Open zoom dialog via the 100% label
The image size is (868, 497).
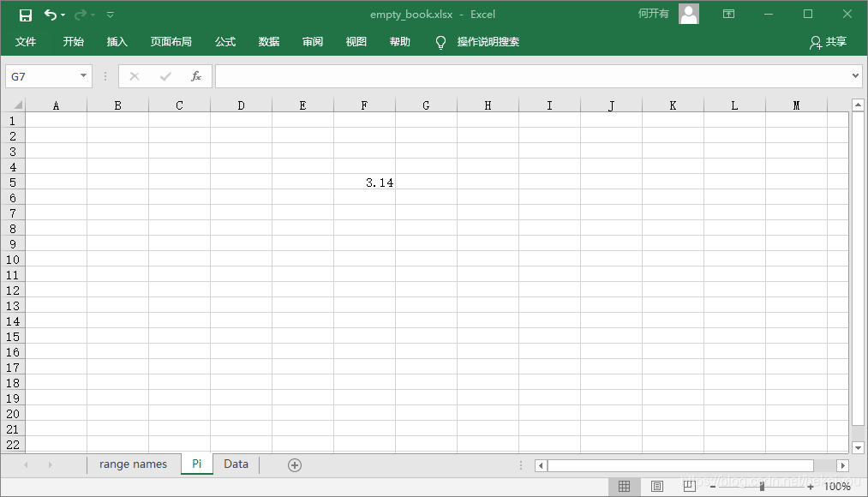pyautogui.click(x=837, y=487)
